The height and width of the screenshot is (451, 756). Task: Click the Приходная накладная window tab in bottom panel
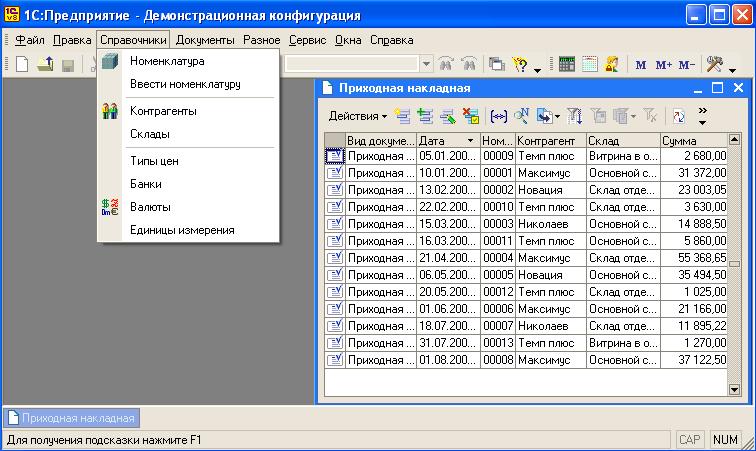(x=72, y=418)
